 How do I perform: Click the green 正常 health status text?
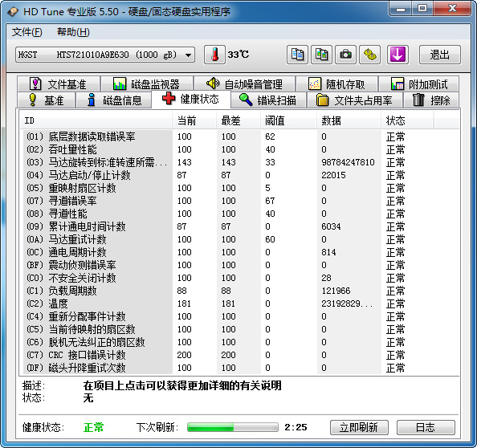pyautogui.click(x=93, y=427)
